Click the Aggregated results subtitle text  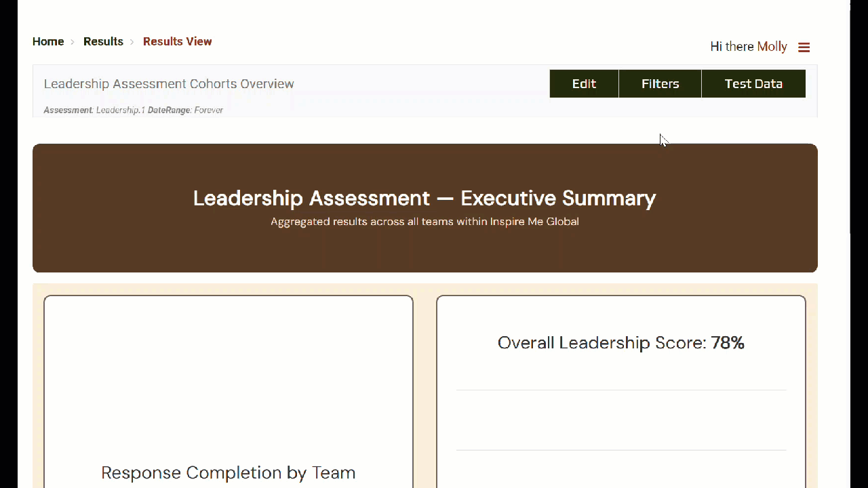point(425,222)
